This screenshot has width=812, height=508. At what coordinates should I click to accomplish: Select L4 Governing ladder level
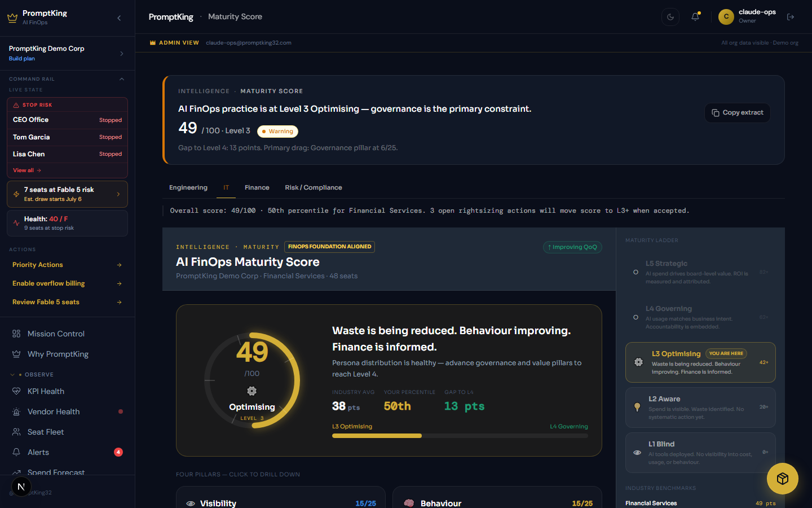coord(700,317)
